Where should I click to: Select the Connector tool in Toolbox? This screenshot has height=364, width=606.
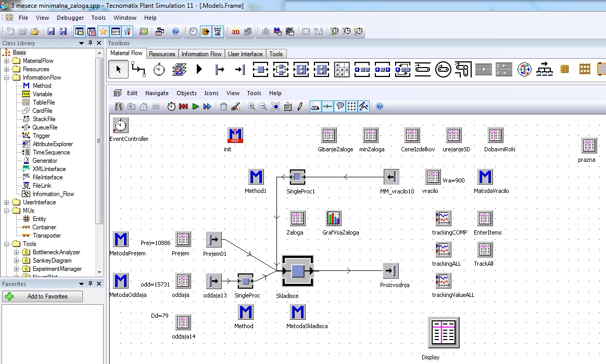138,69
